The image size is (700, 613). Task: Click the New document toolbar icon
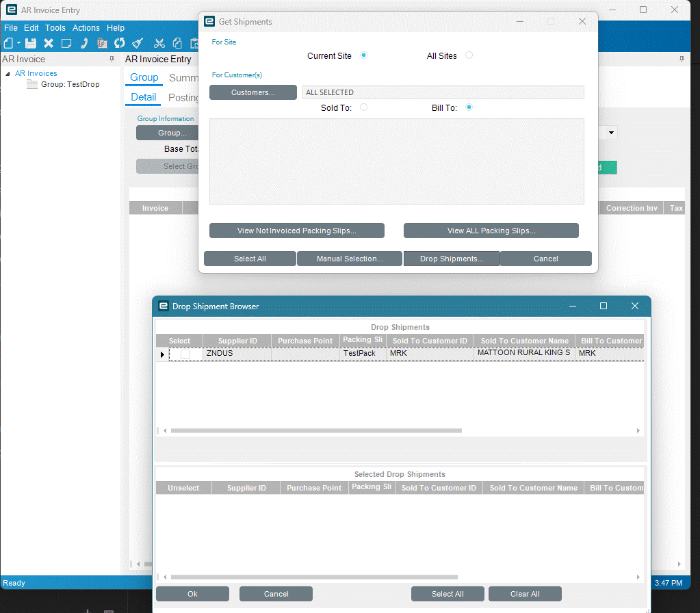tap(8, 43)
